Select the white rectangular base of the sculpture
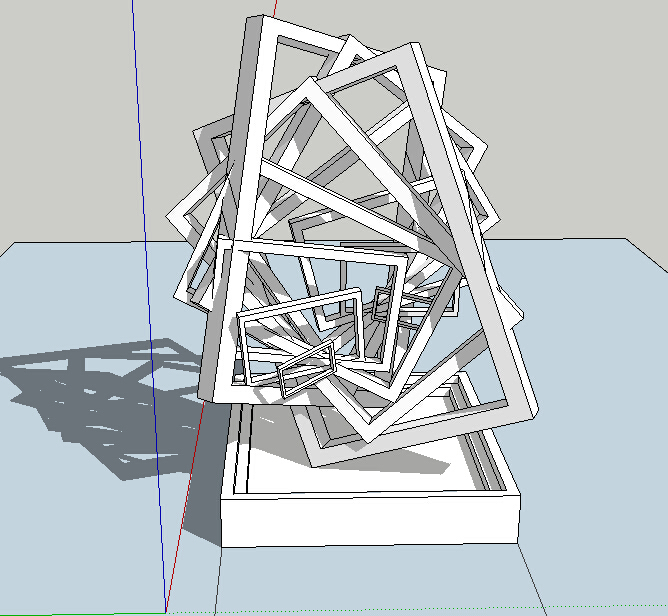668x616 pixels. [x=370, y=521]
